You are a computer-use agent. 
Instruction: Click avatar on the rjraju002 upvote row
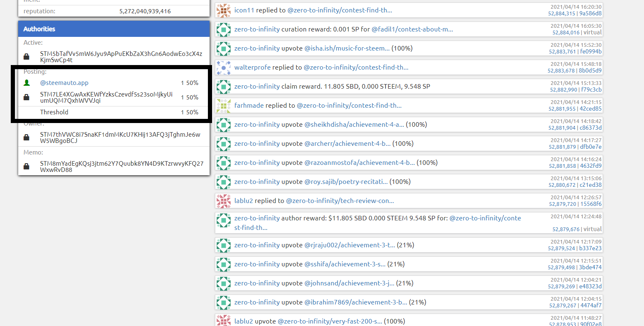tap(224, 245)
